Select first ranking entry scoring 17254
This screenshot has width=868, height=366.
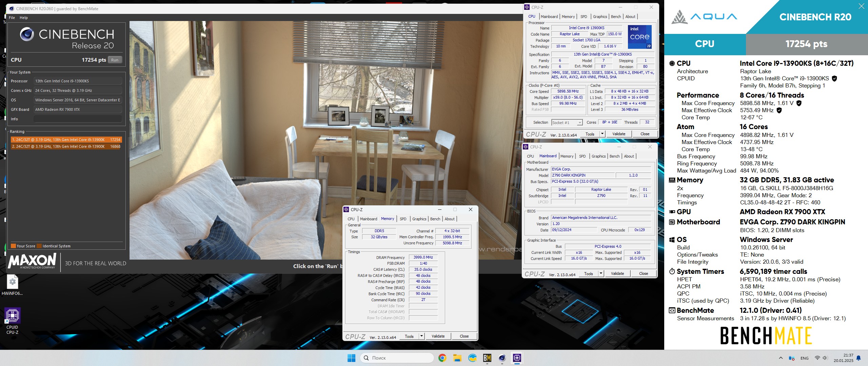pyautogui.click(x=66, y=140)
